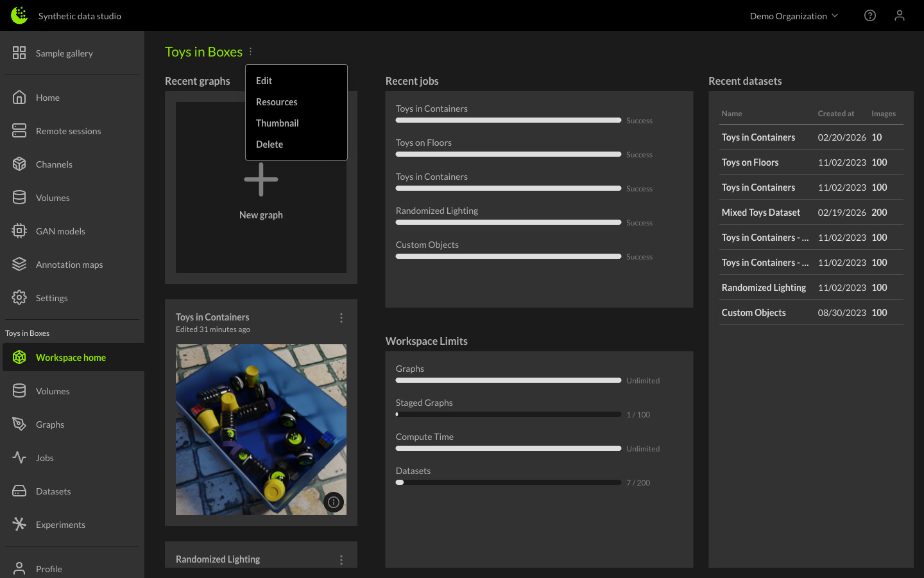Click the New graph button

pyautogui.click(x=261, y=187)
